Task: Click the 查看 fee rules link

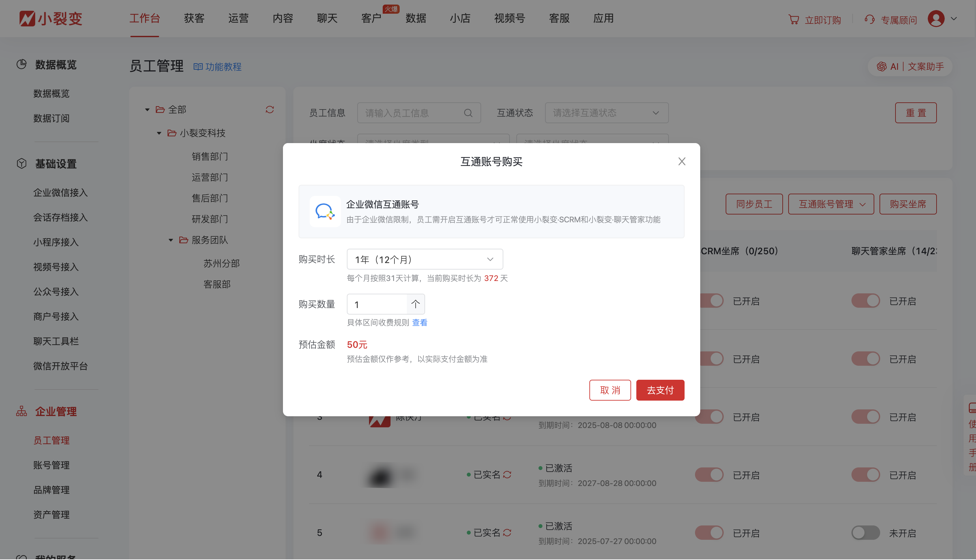Action: pos(420,322)
